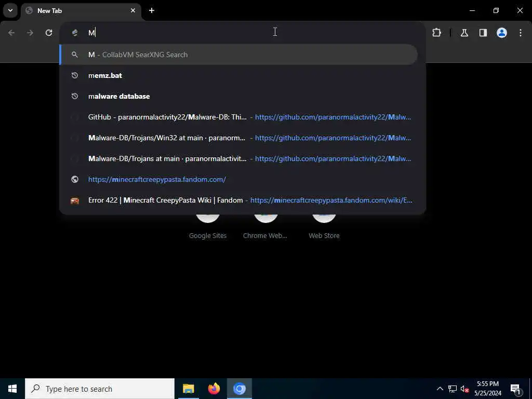Open the tab search dropdown arrow
Viewport: 532px width, 399px height.
pyautogui.click(x=10, y=10)
